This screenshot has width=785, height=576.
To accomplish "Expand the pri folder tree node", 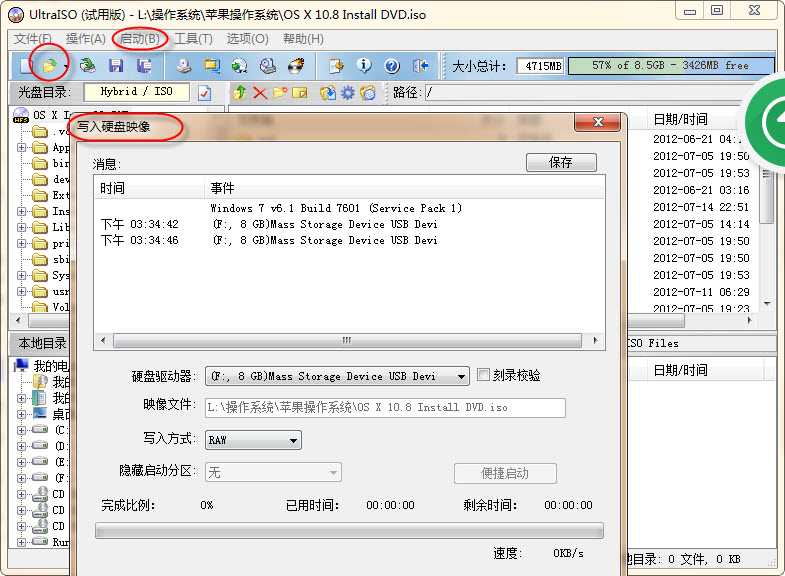I will (x=22, y=244).
